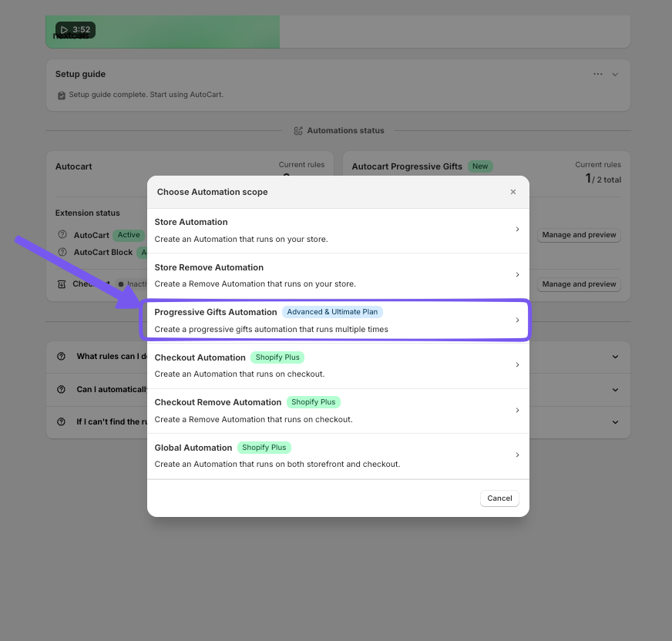Click help icon next to AutoCart Block
Viewport: 672px width, 641px height.
(x=62, y=252)
